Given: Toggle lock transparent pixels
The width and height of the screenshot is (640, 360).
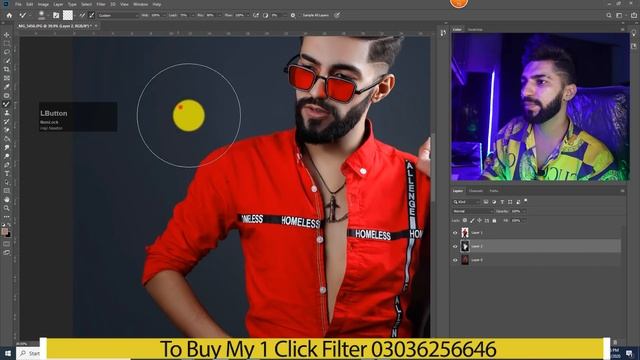Looking at the screenshot, I should (x=464, y=220).
